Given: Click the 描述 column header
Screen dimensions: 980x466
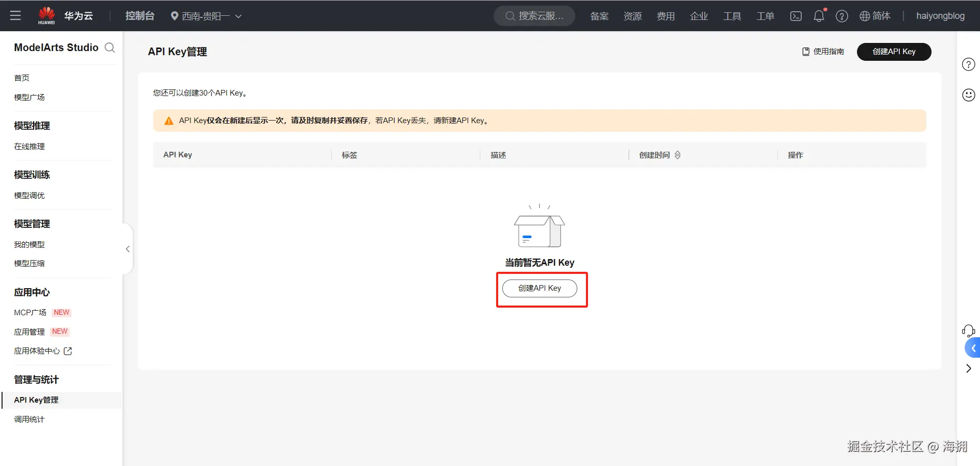Looking at the screenshot, I should pos(498,155).
